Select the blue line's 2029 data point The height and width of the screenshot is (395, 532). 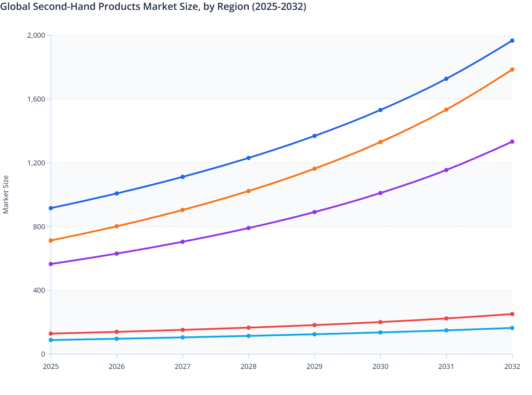tap(314, 136)
